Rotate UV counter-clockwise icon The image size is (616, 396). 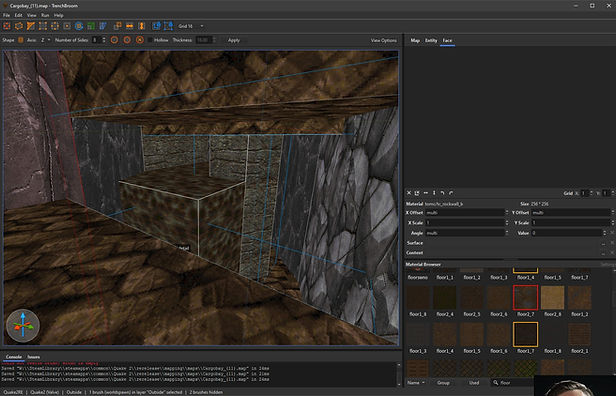coord(442,193)
